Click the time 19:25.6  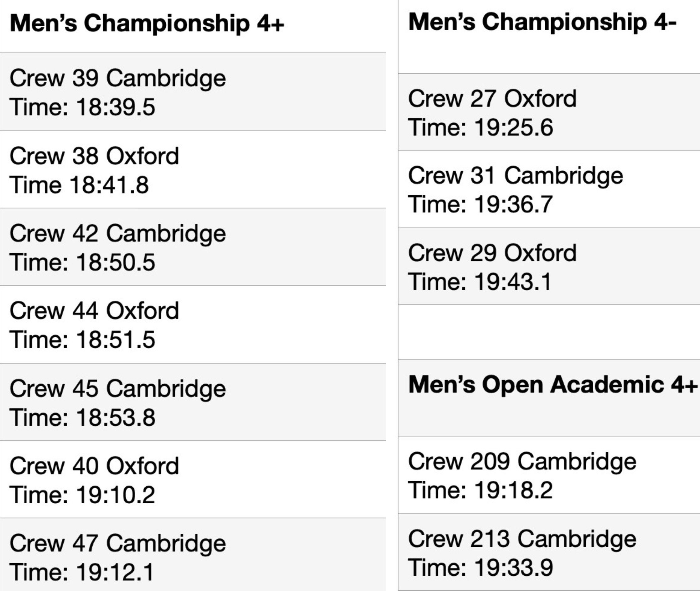click(x=514, y=128)
